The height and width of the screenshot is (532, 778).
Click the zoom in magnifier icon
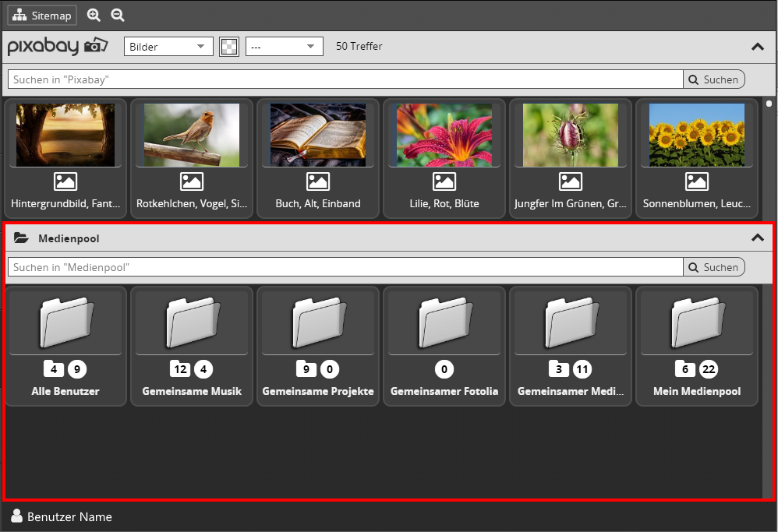pyautogui.click(x=94, y=16)
